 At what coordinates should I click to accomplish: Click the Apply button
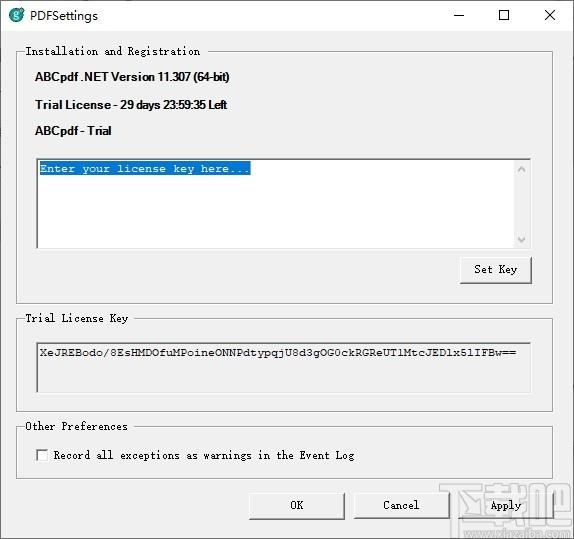click(x=506, y=506)
